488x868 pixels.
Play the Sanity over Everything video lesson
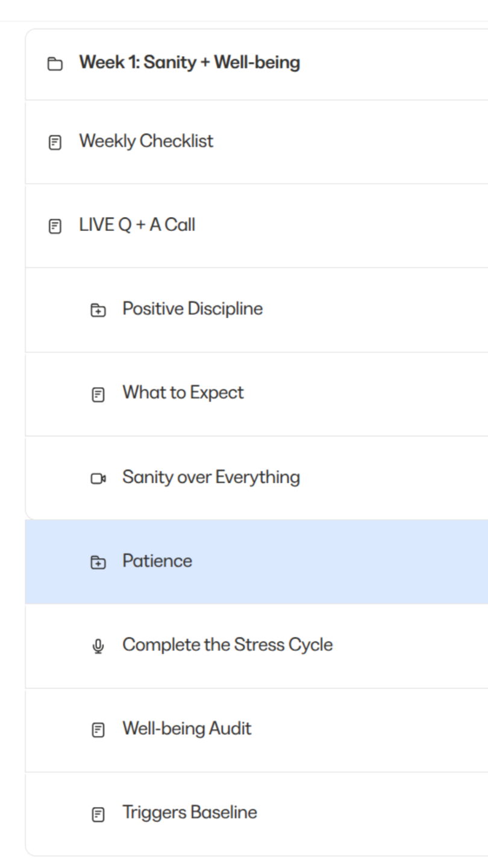pyautogui.click(x=211, y=477)
